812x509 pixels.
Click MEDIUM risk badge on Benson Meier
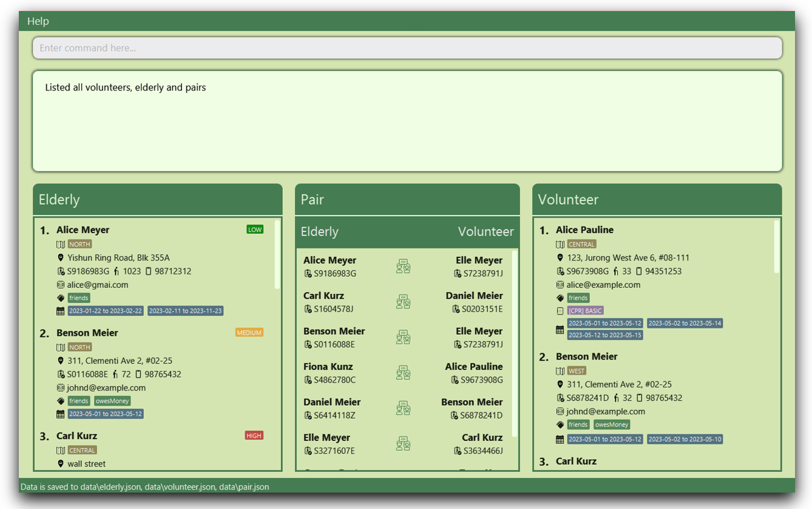[x=249, y=333]
